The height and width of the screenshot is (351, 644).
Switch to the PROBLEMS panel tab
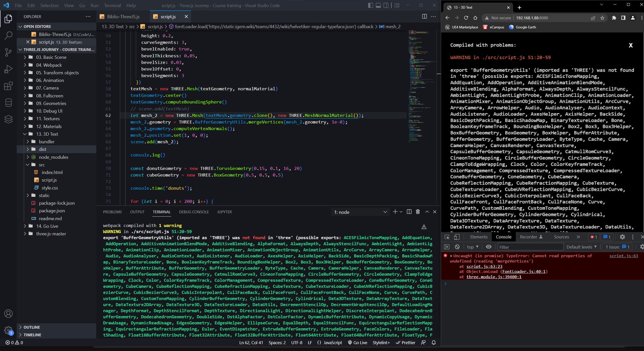click(x=112, y=212)
